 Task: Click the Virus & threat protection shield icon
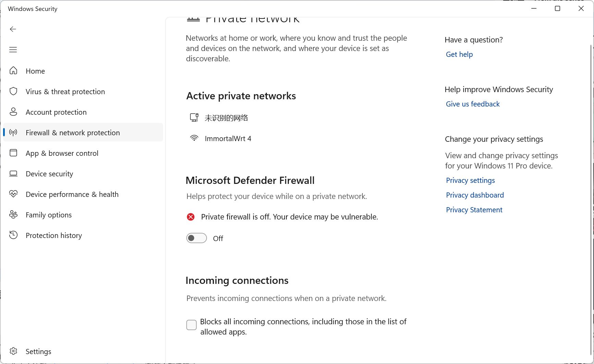13,91
